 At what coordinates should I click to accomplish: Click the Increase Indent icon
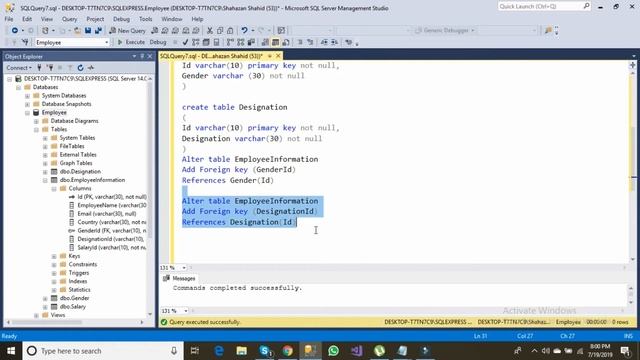click(x=334, y=42)
